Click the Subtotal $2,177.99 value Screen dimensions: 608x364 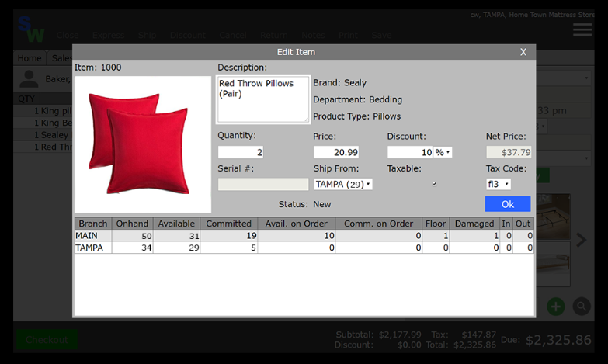[x=400, y=335]
